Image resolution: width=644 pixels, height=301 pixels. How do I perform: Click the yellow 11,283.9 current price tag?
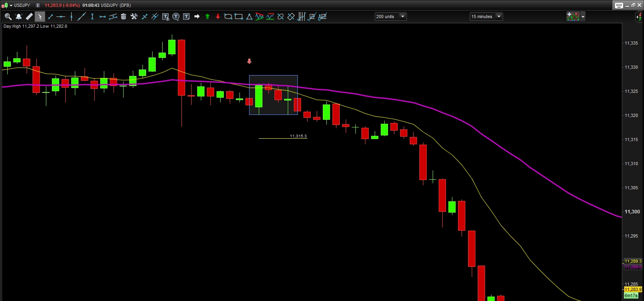pos(633,289)
